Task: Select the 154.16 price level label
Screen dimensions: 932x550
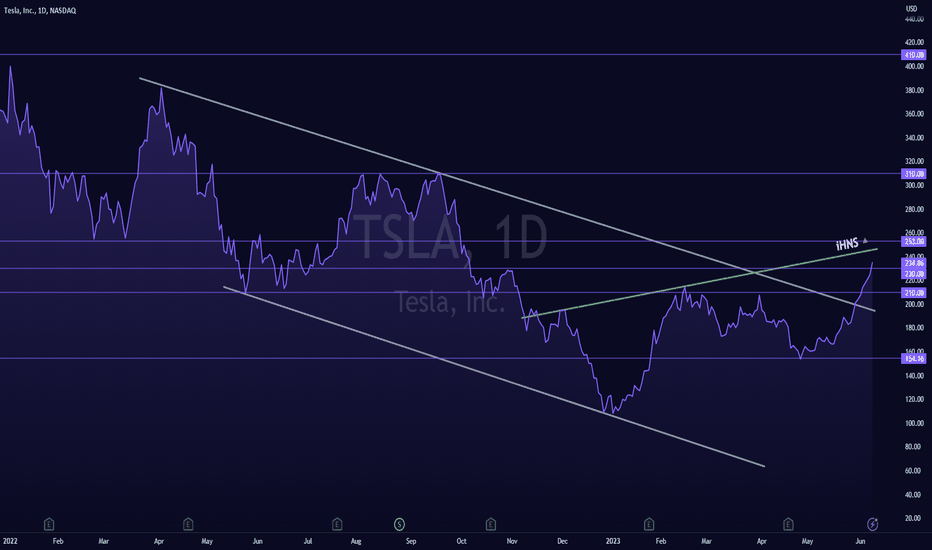Action: pyautogui.click(x=914, y=359)
